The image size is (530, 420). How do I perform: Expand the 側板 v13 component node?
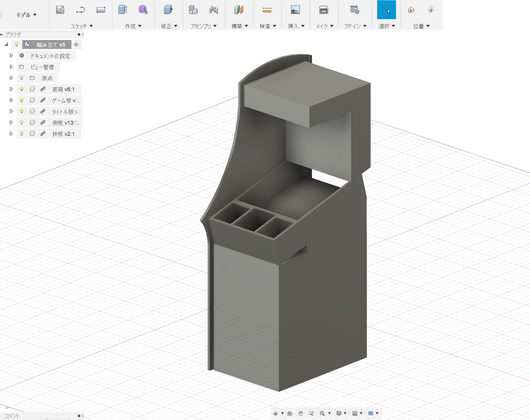click(x=11, y=123)
